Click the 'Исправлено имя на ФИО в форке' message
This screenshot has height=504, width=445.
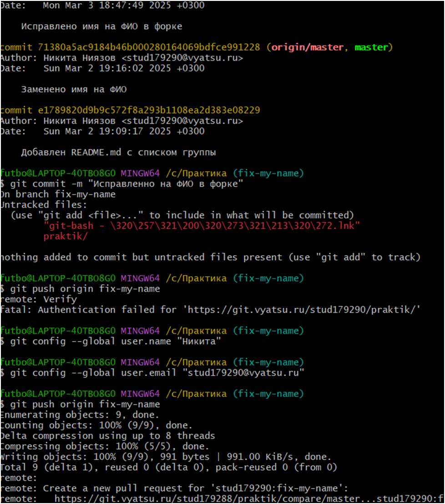[101, 26]
